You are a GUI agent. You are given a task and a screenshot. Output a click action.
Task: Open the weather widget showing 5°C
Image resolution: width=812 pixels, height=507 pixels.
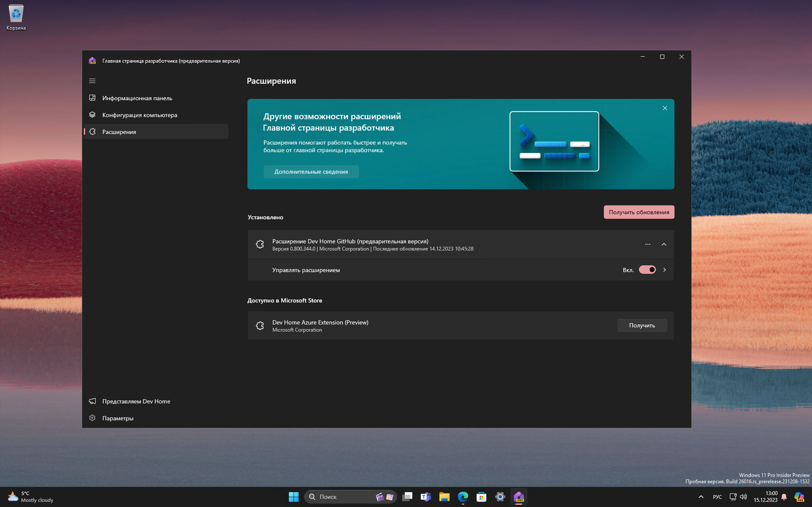[31, 497]
